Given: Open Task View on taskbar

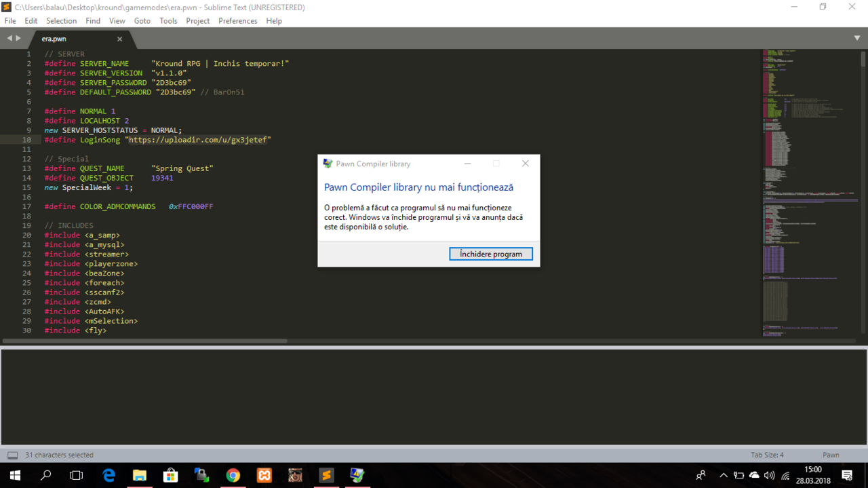Looking at the screenshot, I should pos(77,476).
